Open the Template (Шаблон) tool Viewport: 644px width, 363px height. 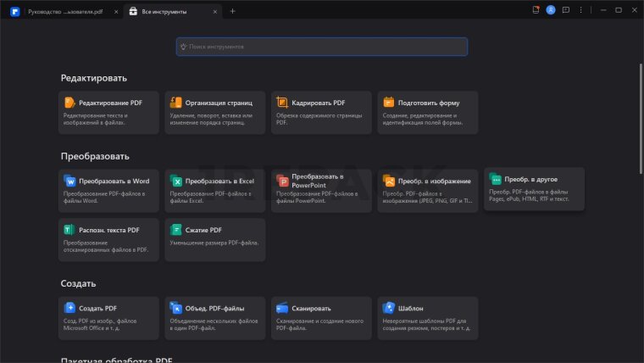(x=427, y=317)
